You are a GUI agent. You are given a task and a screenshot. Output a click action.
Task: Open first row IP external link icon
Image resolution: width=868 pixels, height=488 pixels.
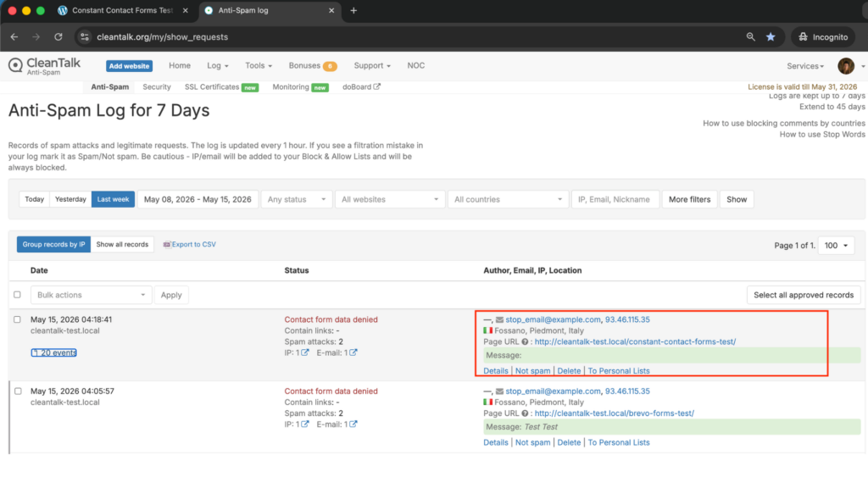[305, 352]
